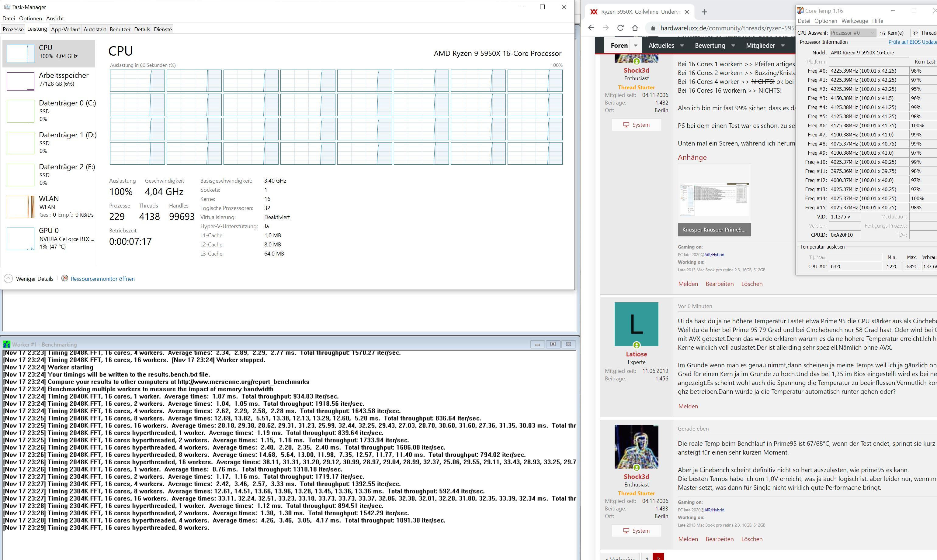Close the Ryzen 5950X browser tab
Image resolution: width=937 pixels, height=560 pixels.
687,12
